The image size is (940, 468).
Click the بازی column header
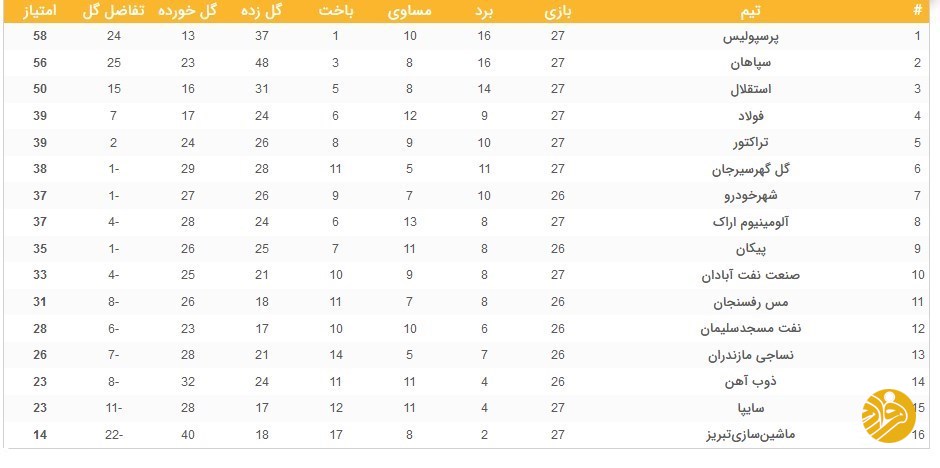(x=559, y=11)
